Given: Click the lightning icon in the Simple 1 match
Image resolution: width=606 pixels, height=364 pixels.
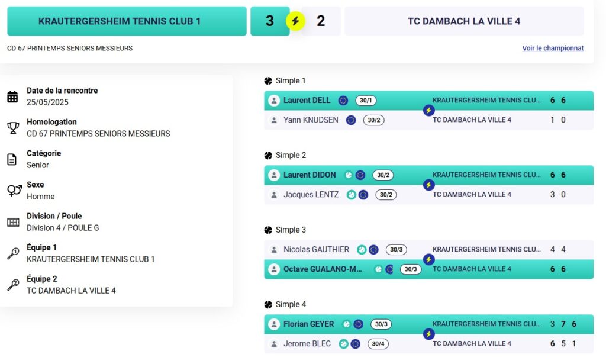Looking at the screenshot, I should (x=428, y=111).
